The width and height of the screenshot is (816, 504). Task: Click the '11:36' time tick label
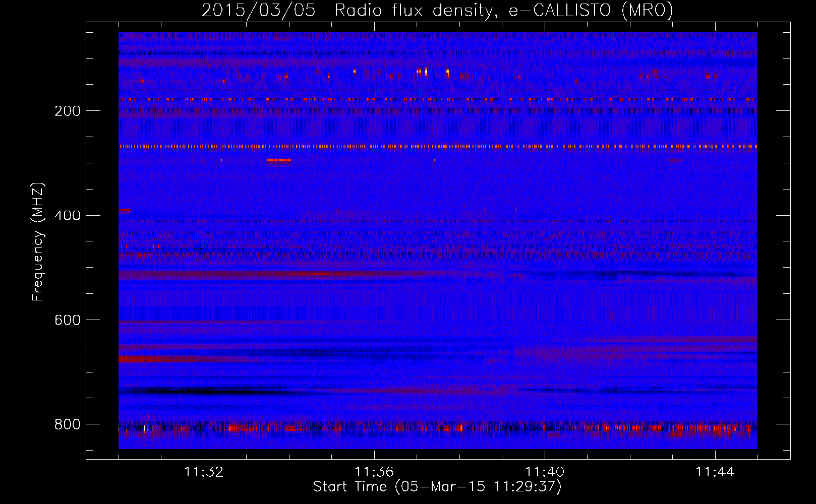[374, 472]
